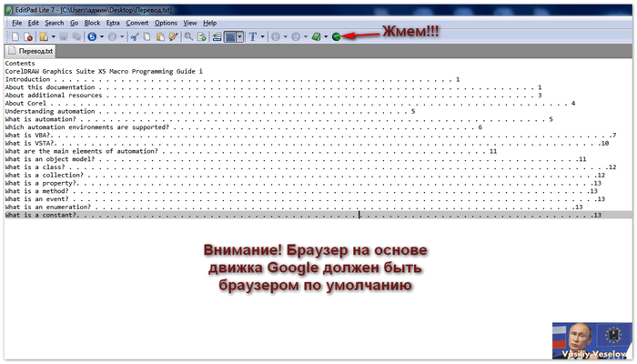Open the Help menu
This screenshot has width=637, height=364.
(x=210, y=23)
